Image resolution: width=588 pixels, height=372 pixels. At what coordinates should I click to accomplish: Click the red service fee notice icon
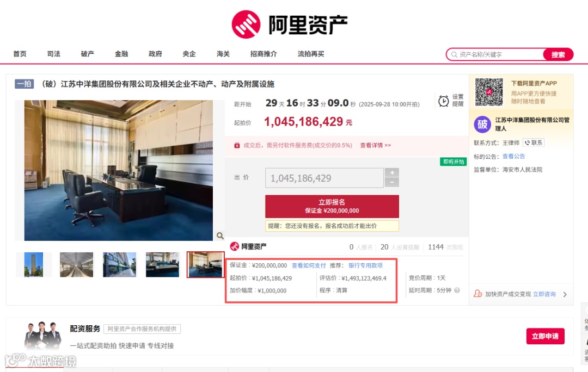pyautogui.click(x=237, y=145)
